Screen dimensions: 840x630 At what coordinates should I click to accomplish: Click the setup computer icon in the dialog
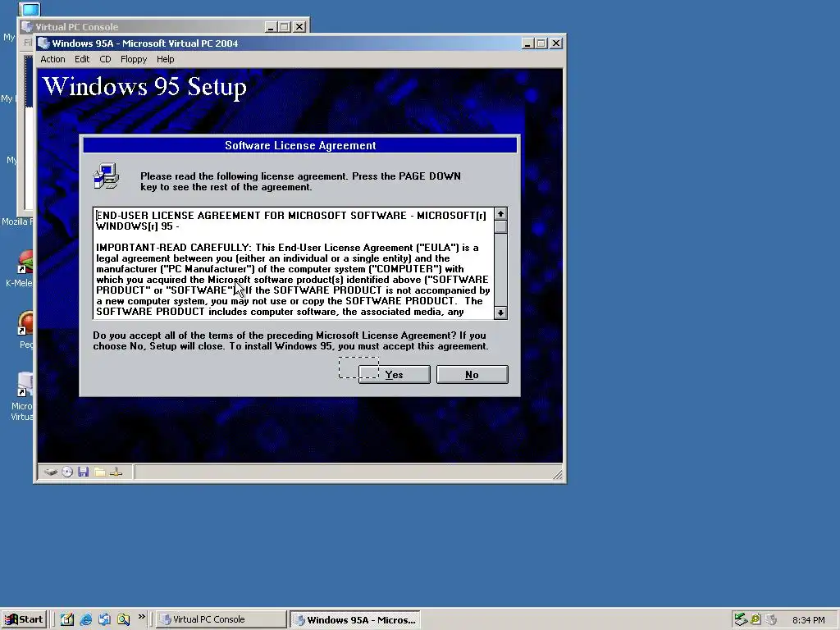106,176
